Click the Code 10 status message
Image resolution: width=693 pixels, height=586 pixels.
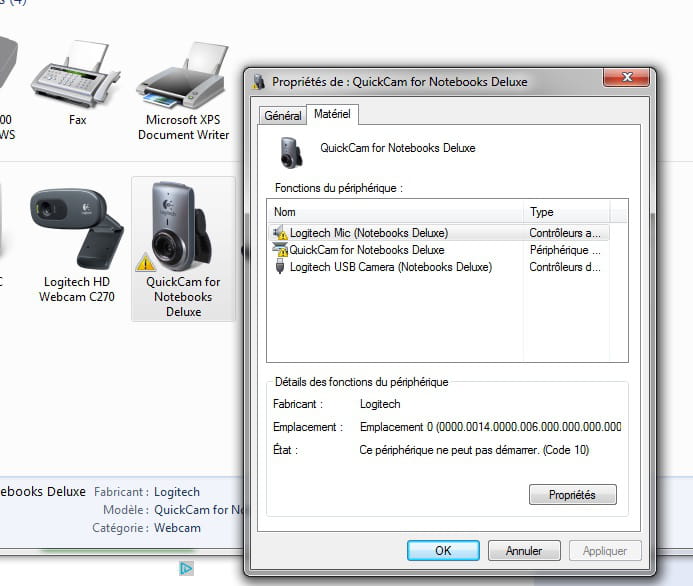[x=474, y=450]
